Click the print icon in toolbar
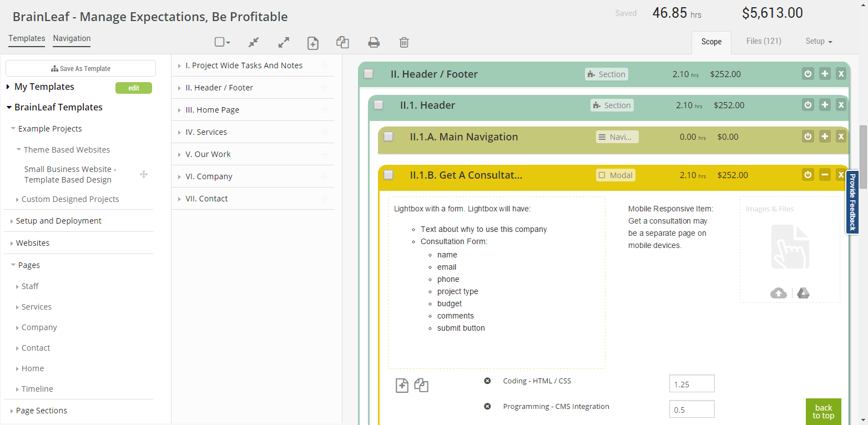 tap(374, 42)
